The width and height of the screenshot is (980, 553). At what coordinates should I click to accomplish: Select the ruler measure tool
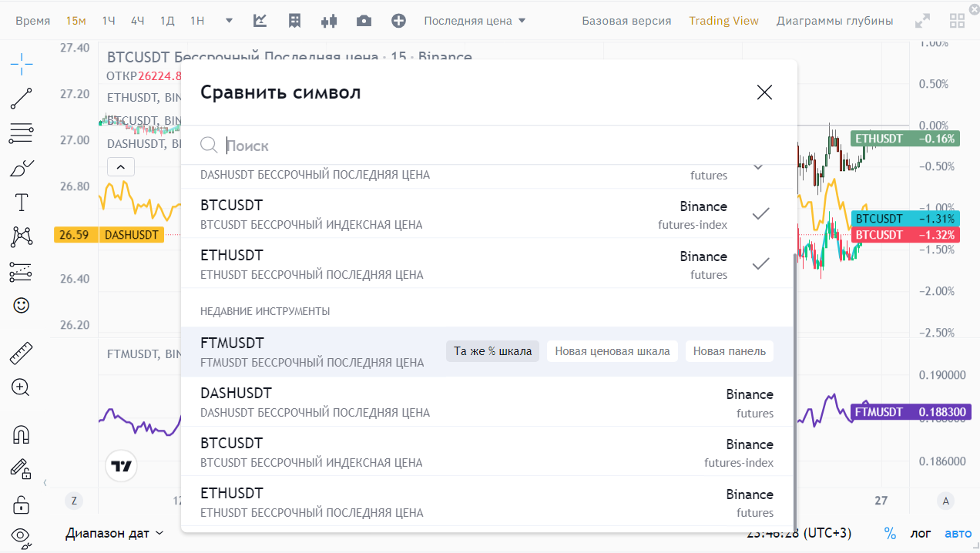click(22, 354)
